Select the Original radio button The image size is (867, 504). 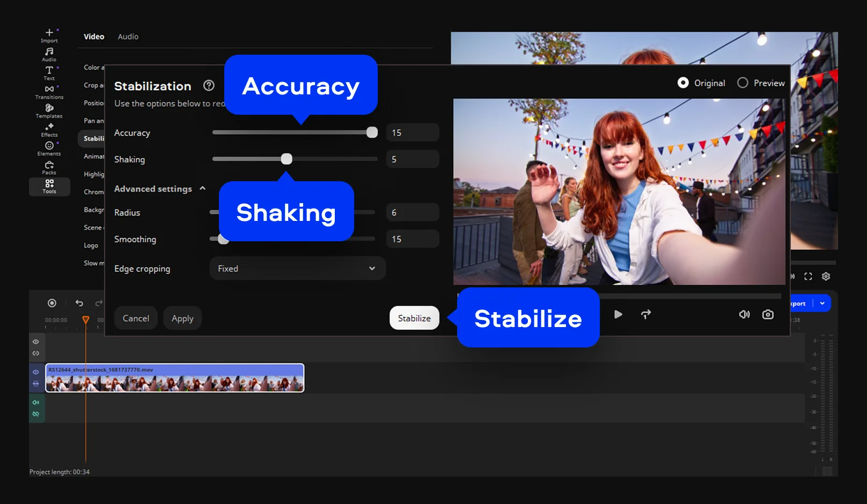pos(683,83)
